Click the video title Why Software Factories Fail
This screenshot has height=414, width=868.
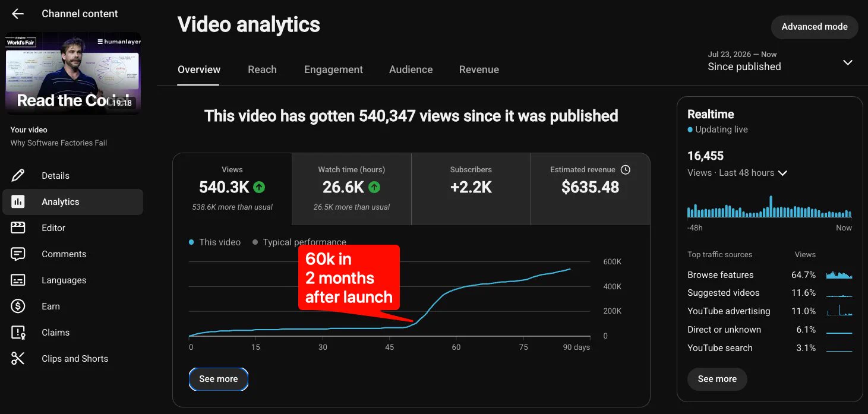tap(59, 143)
